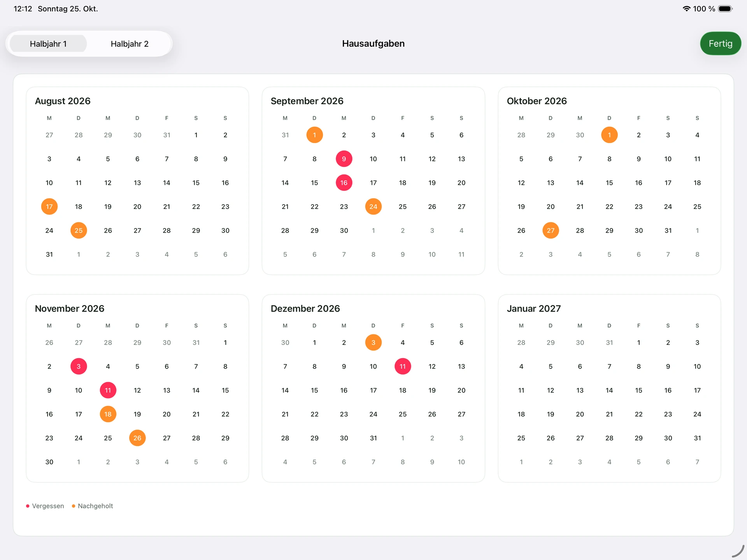Screen dimensions: 747x560
Task: Tap the battery status icon
Action: (x=725, y=9)
